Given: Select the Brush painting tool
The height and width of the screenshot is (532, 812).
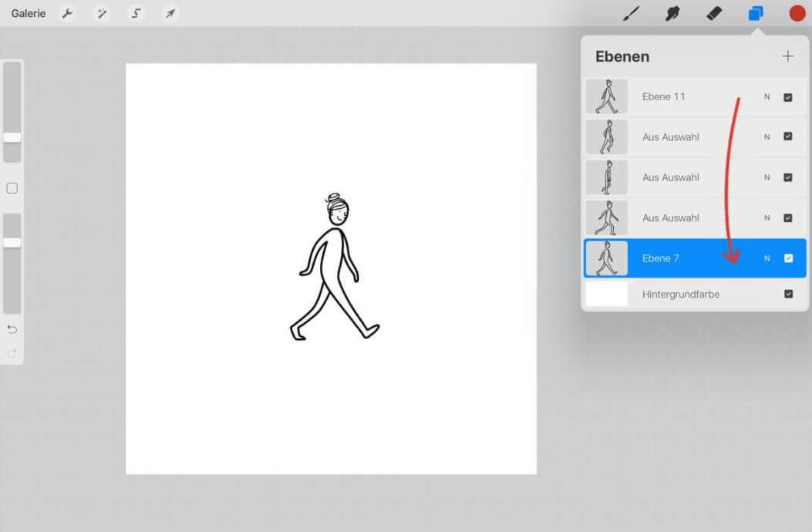Looking at the screenshot, I should pos(632,13).
